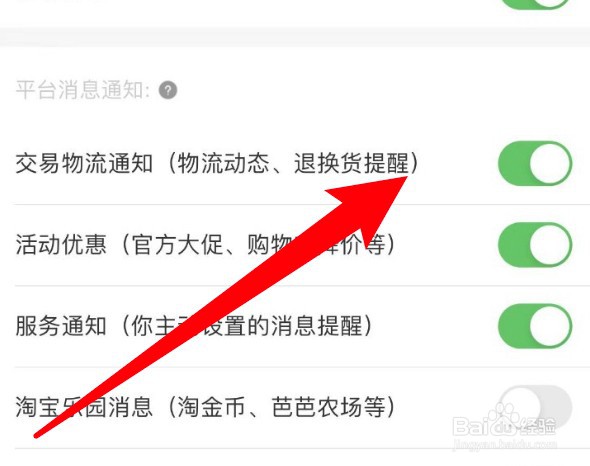Disable the 交易物流通知 toggle switch
The height and width of the screenshot is (466, 590).
535,163
